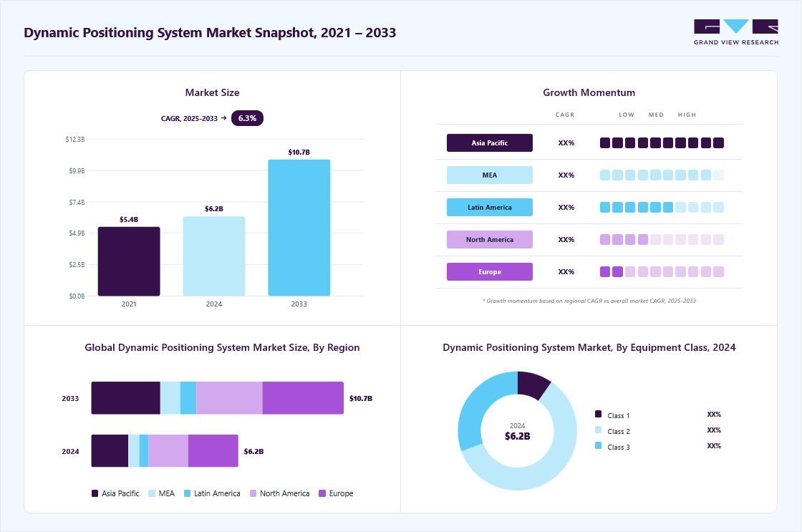Viewport: 802px width, 532px height.
Task: Select the 2021 market size bar
Action: [x=129, y=261]
